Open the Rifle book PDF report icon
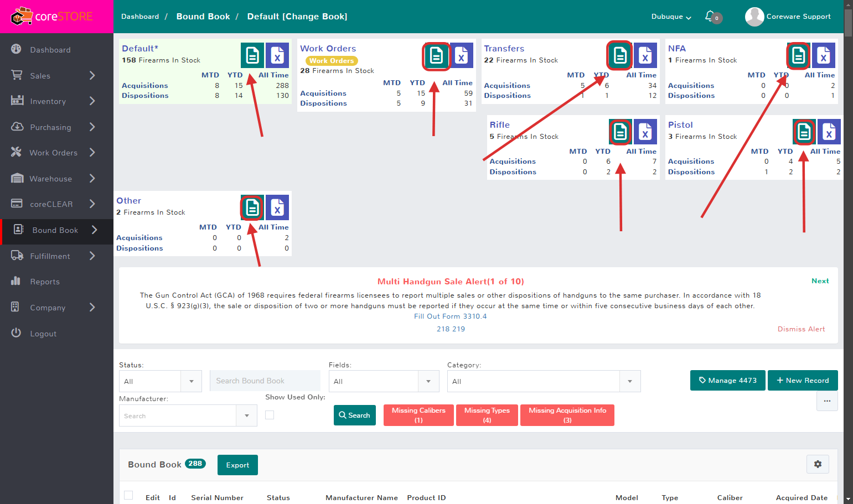Image resolution: width=853 pixels, height=504 pixels. pos(620,132)
